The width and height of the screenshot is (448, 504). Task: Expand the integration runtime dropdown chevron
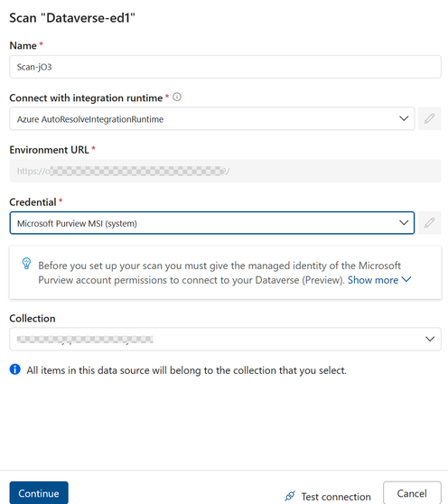pos(404,118)
